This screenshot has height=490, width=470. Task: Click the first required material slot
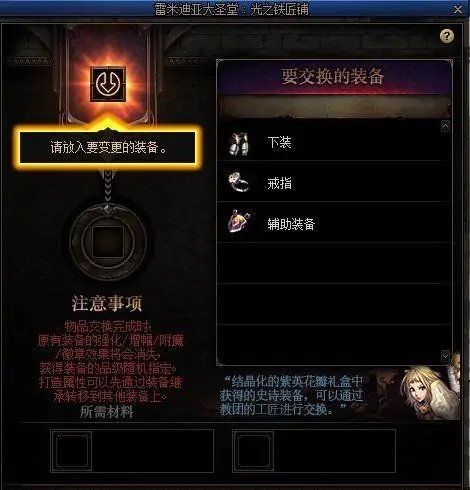[71, 451]
